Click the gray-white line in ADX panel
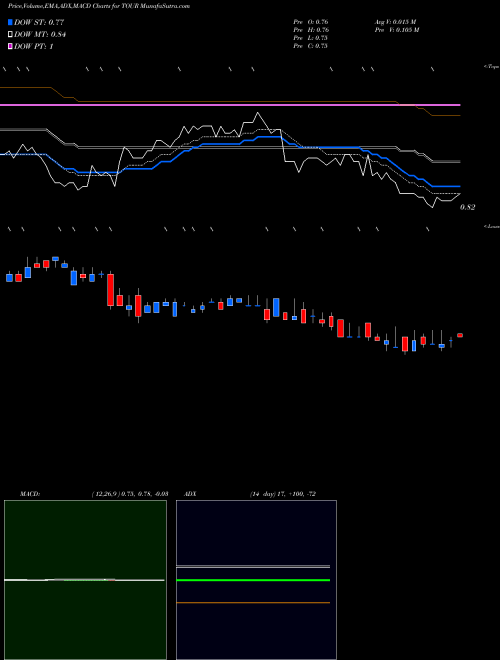 pyautogui.click(x=253, y=567)
